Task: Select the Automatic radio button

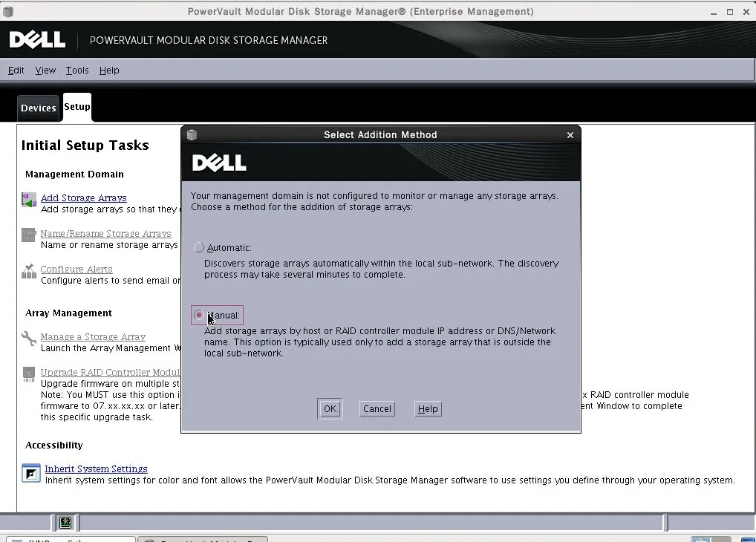Action: click(x=198, y=247)
